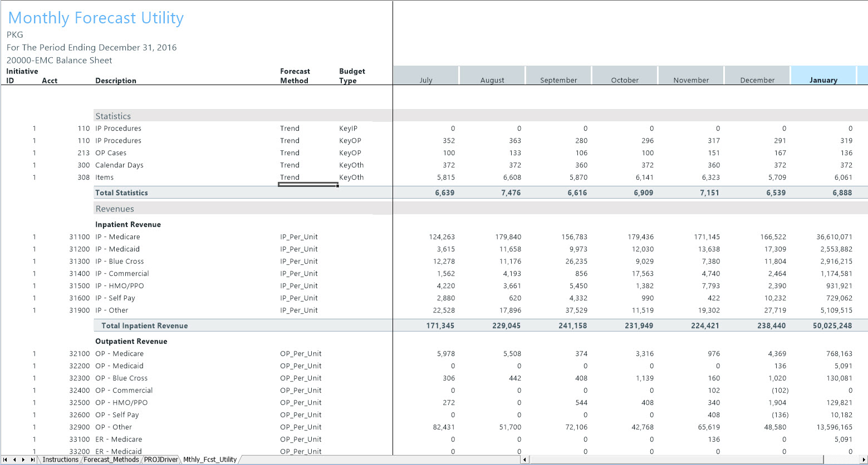Click the July total statistics 6,639
This screenshot has width=868, height=465.
tap(444, 193)
